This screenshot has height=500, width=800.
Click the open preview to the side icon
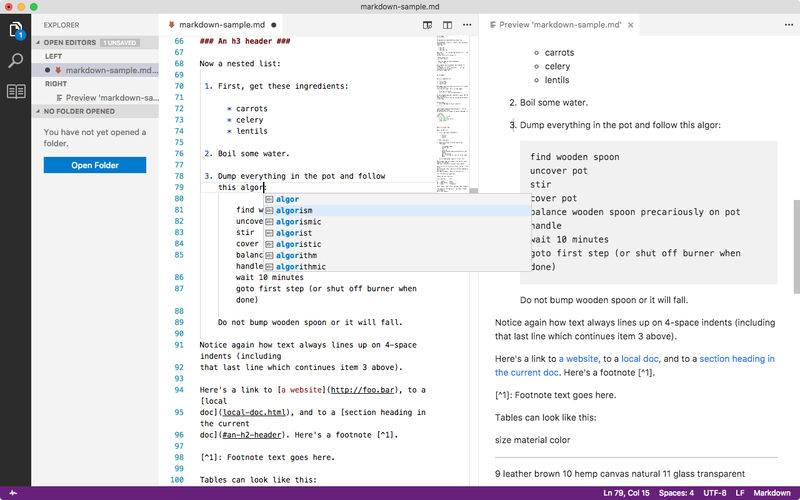[x=428, y=24]
